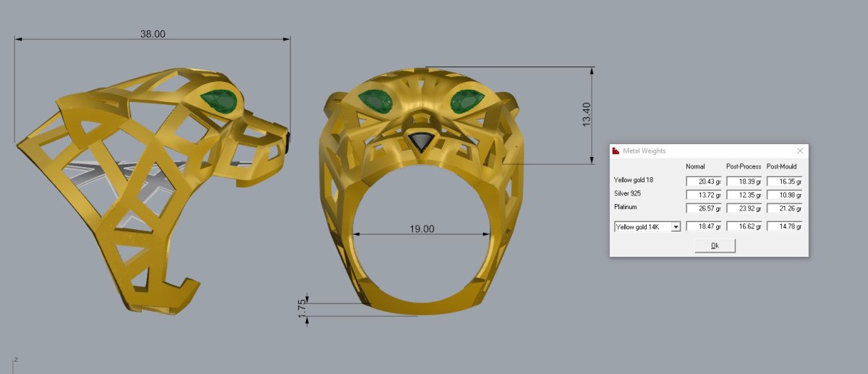This screenshot has width=868, height=374.
Task: Click Silver 925 Post-Mould weight field
Action: (784, 195)
